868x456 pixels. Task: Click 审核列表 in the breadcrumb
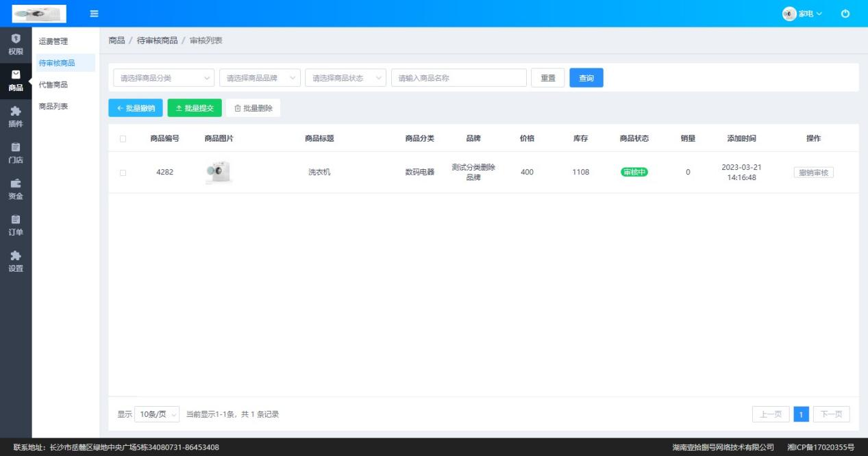(206, 40)
